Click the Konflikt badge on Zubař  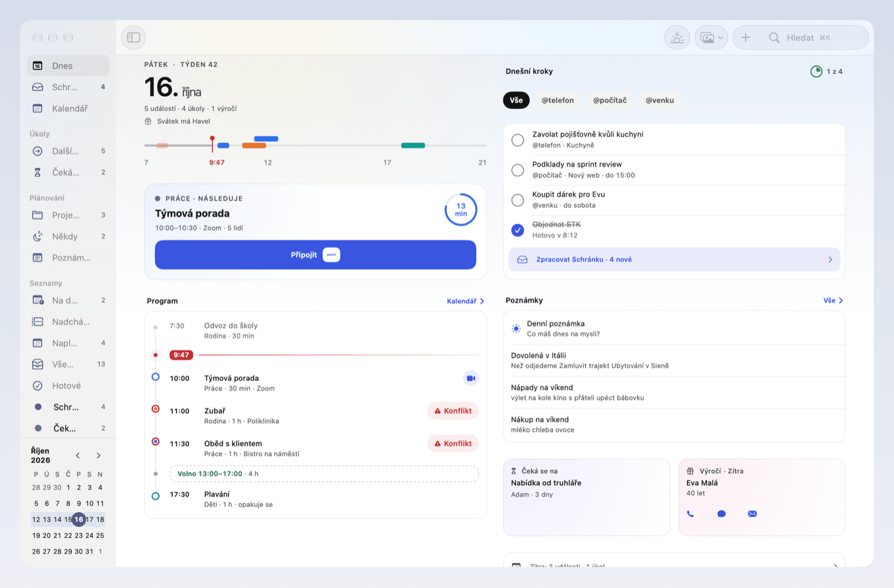coord(453,411)
